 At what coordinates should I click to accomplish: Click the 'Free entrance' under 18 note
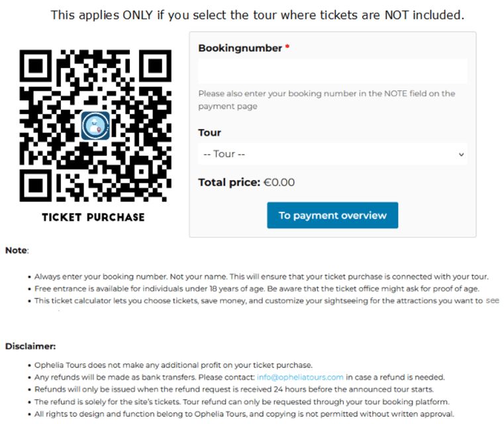(256, 289)
